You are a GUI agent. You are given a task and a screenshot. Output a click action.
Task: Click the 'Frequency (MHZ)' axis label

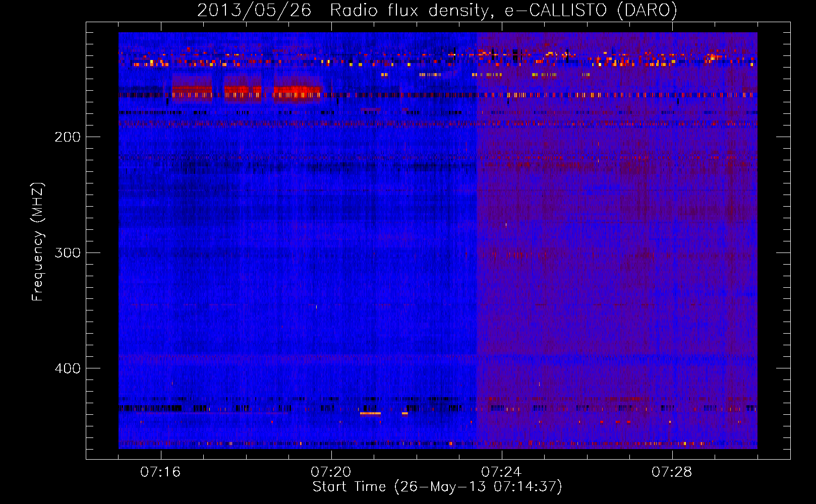(x=38, y=242)
